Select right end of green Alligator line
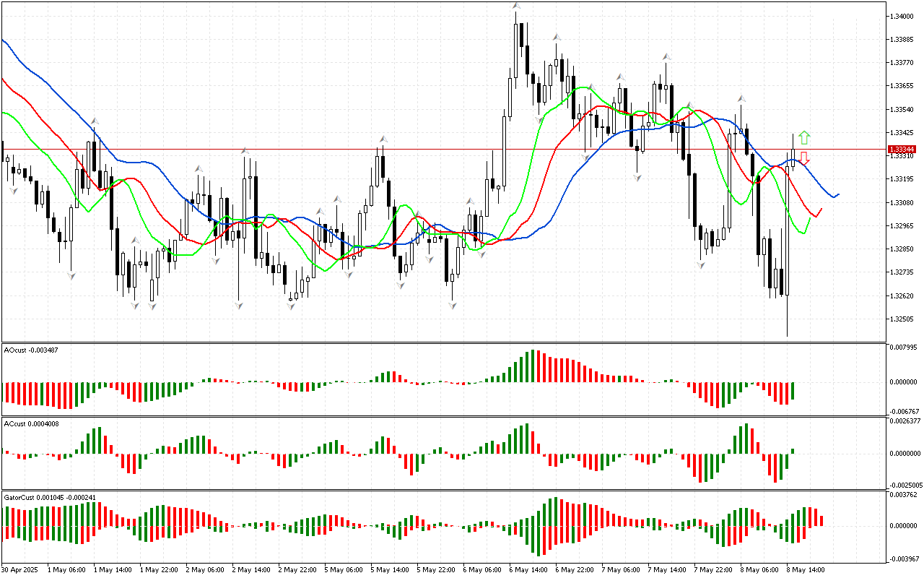The image size is (924, 578). coord(811,219)
